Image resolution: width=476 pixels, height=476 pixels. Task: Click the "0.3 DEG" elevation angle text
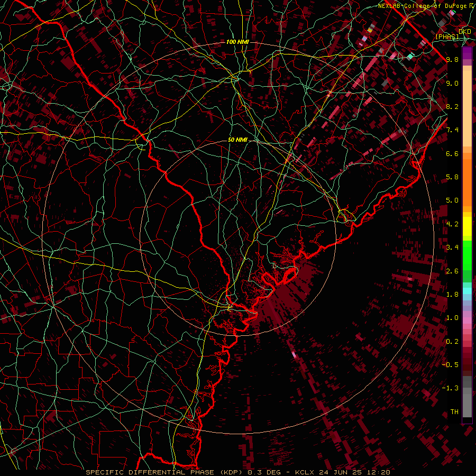(264, 472)
